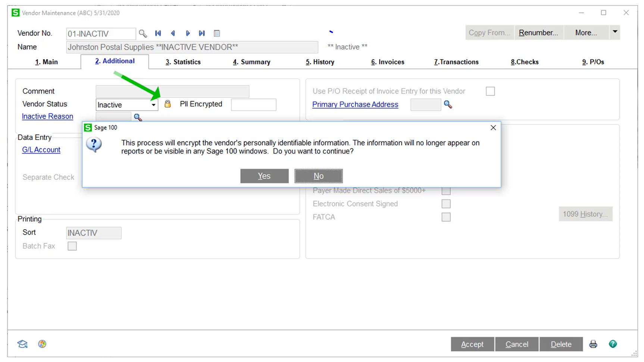Open the Vendor No. lookup magnifier
The image size is (644, 362).
pyautogui.click(x=143, y=33)
